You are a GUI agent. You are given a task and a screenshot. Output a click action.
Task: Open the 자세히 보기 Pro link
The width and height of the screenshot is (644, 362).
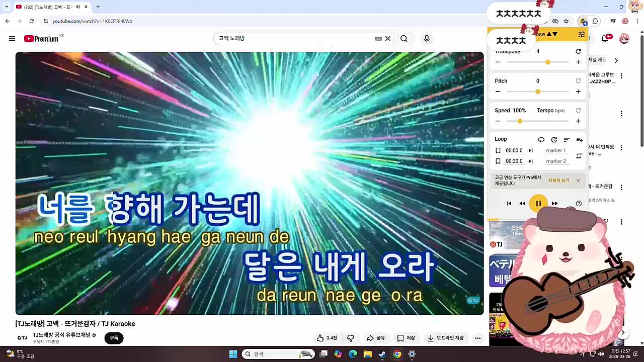click(558, 180)
